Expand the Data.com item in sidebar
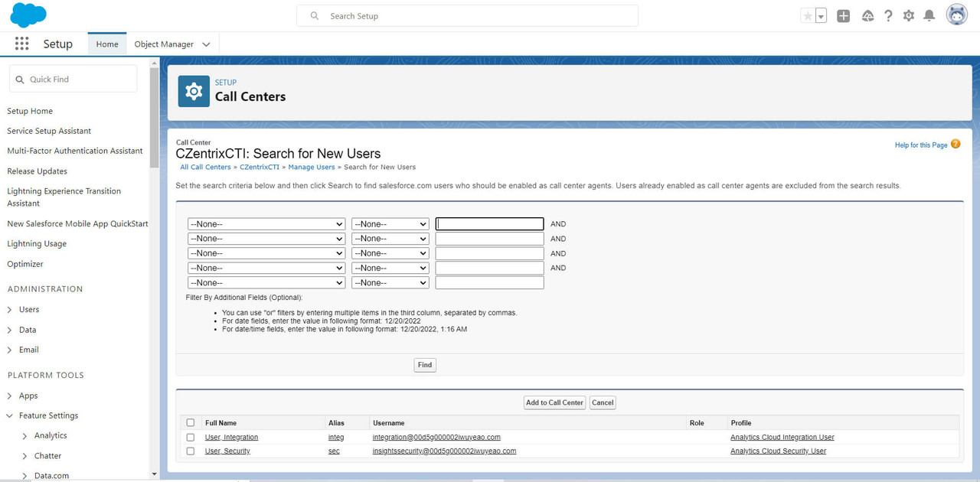Viewport: 980px width, 482px height. click(25, 476)
